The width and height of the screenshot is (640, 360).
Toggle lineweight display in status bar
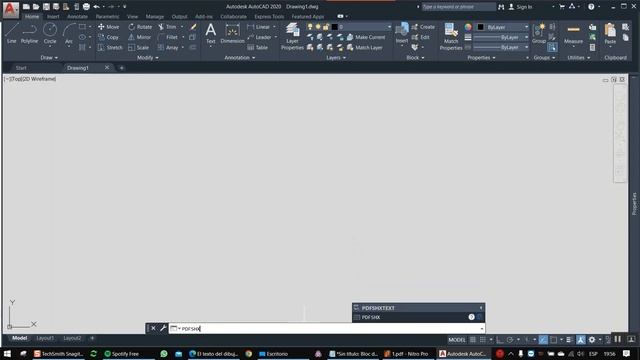pos(569,340)
